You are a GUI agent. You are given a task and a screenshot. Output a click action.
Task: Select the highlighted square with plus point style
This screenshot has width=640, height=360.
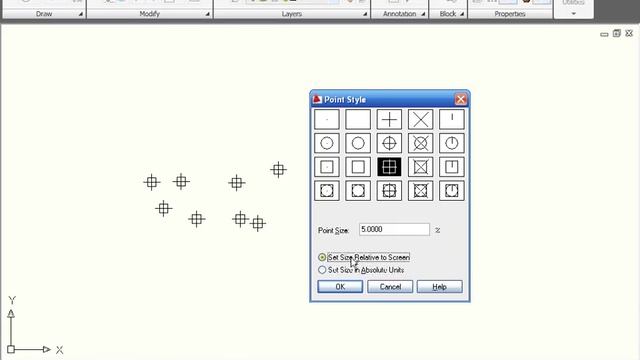(389, 167)
